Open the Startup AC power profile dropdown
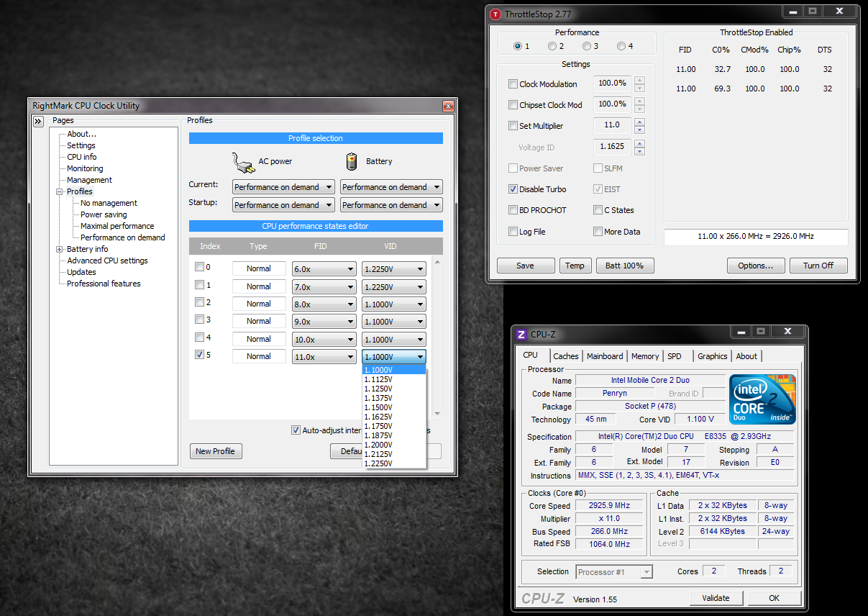 [283, 205]
